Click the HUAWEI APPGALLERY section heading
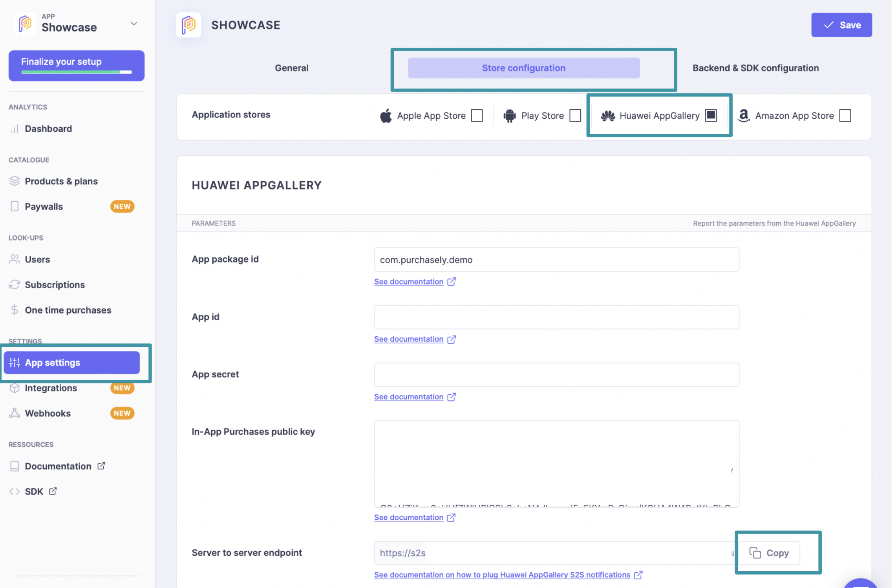This screenshot has width=893, height=588. pos(257,186)
